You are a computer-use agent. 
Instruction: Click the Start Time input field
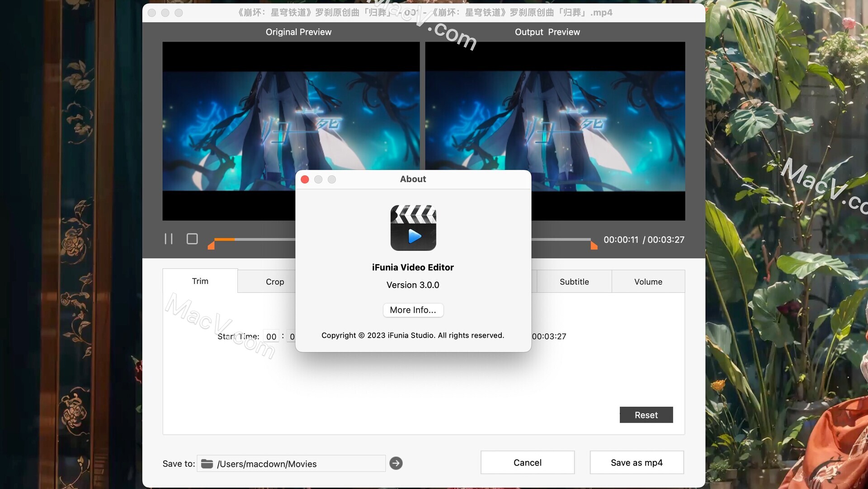tap(271, 336)
